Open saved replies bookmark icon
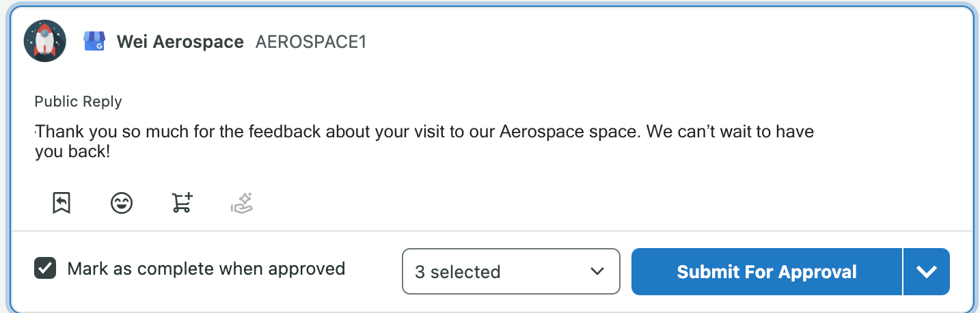The height and width of the screenshot is (313, 980). click(62, 203)
